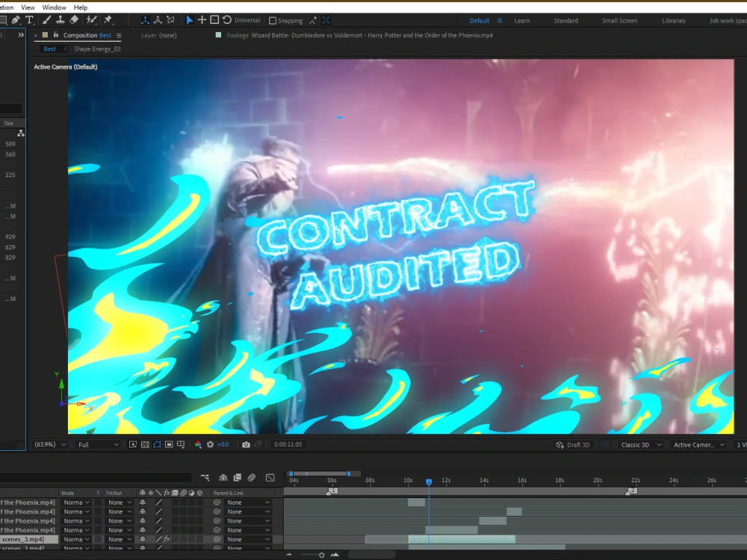Viewport: 747px width, 560px height.
Task: Activate the Universal selection arrow
Action: coord(189,20)
